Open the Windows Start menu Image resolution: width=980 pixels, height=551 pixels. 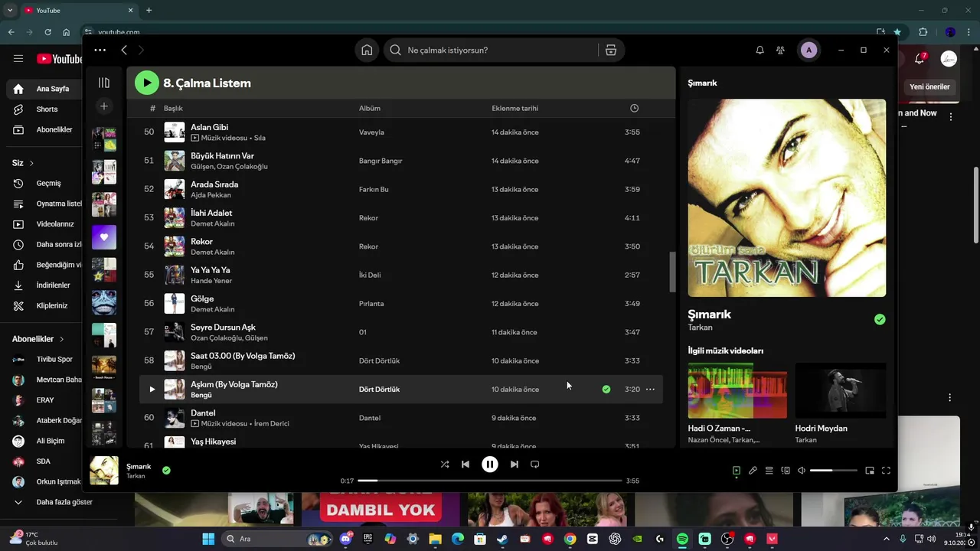[x=208, y=539]
